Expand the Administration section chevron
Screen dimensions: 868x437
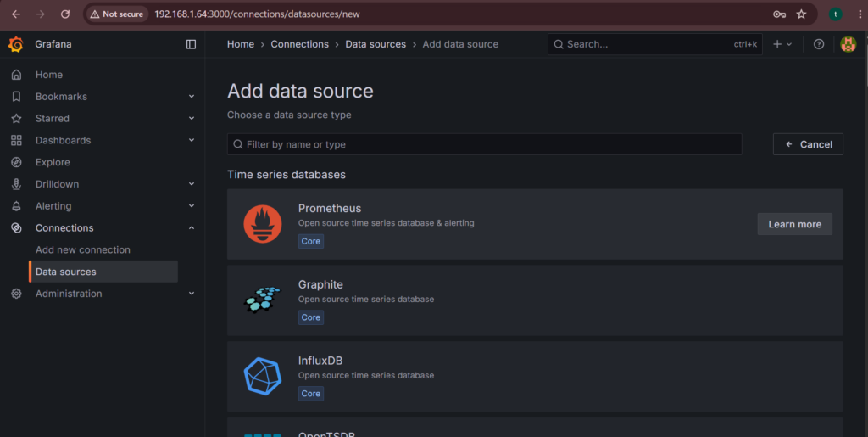[192, 294]
